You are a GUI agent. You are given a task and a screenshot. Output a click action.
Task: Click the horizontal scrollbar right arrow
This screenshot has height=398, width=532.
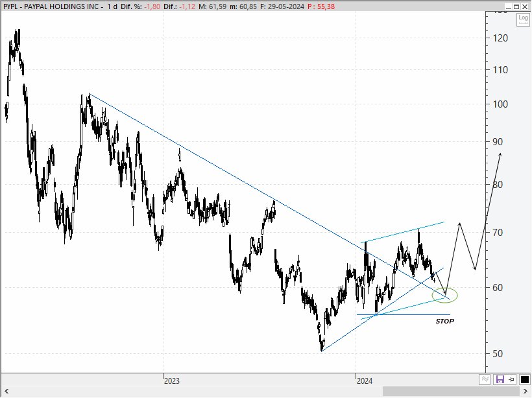[x=526, y=392]
